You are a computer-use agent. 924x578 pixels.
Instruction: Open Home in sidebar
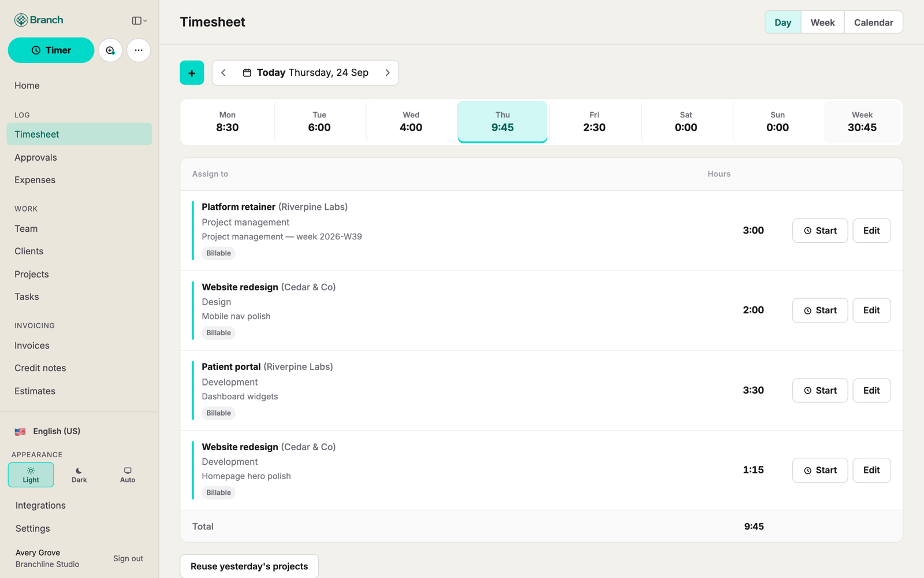coord(79,86)
